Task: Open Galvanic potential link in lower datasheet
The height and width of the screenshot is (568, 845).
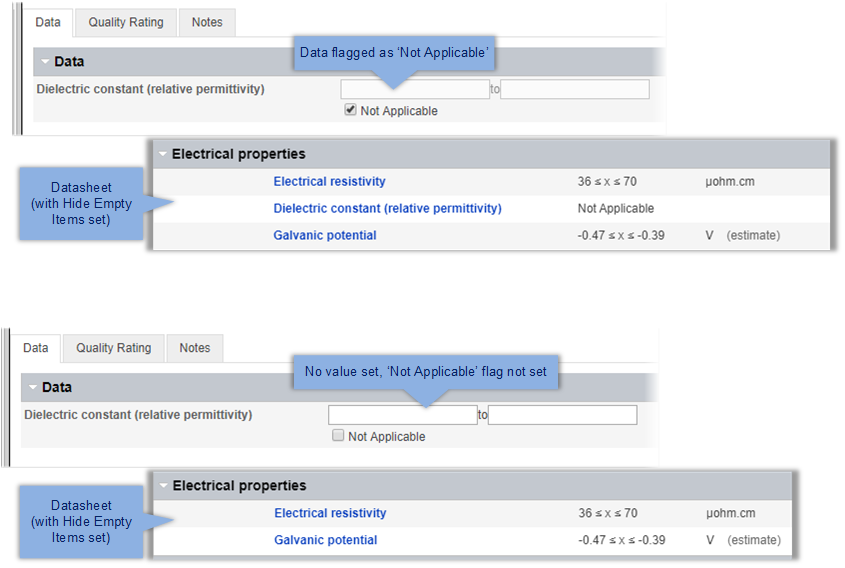Action: click(x=326, y=540)
